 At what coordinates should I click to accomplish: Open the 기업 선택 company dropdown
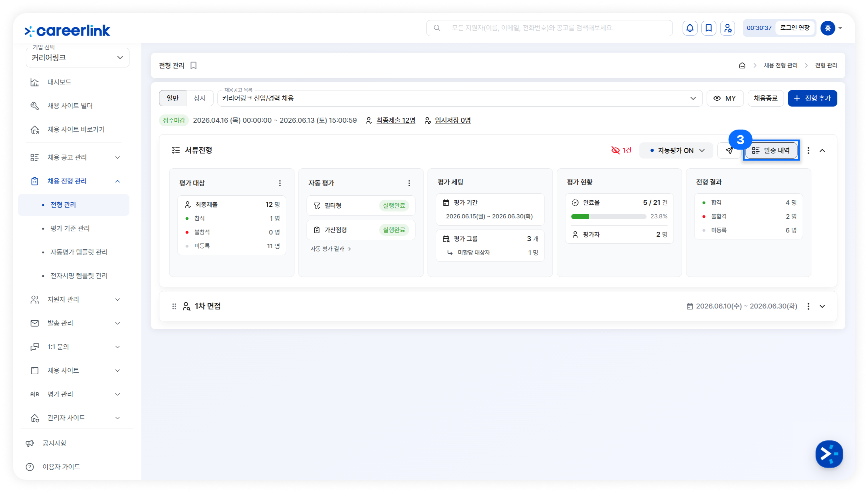pos(78,58)
